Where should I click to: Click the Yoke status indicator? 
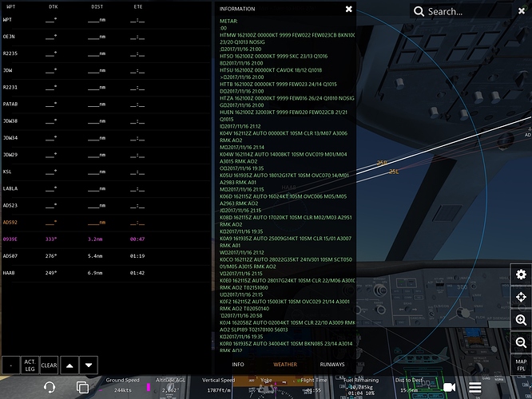(266, 385)
